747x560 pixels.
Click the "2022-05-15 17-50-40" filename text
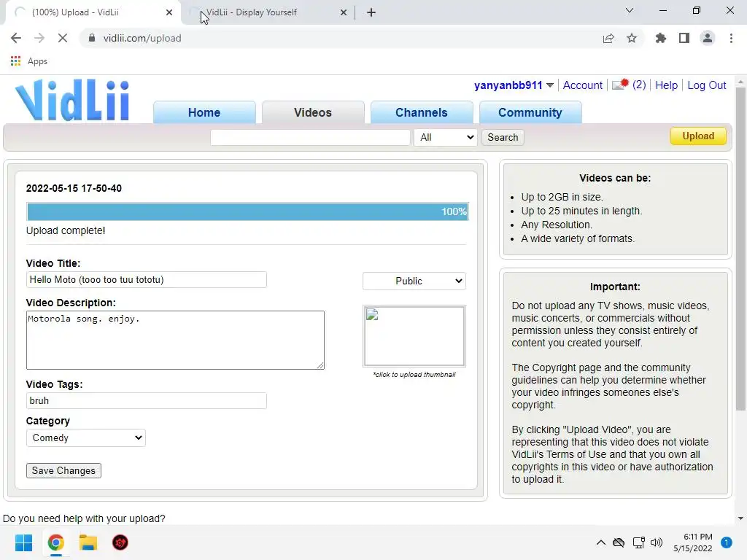[x=74, y=188]
